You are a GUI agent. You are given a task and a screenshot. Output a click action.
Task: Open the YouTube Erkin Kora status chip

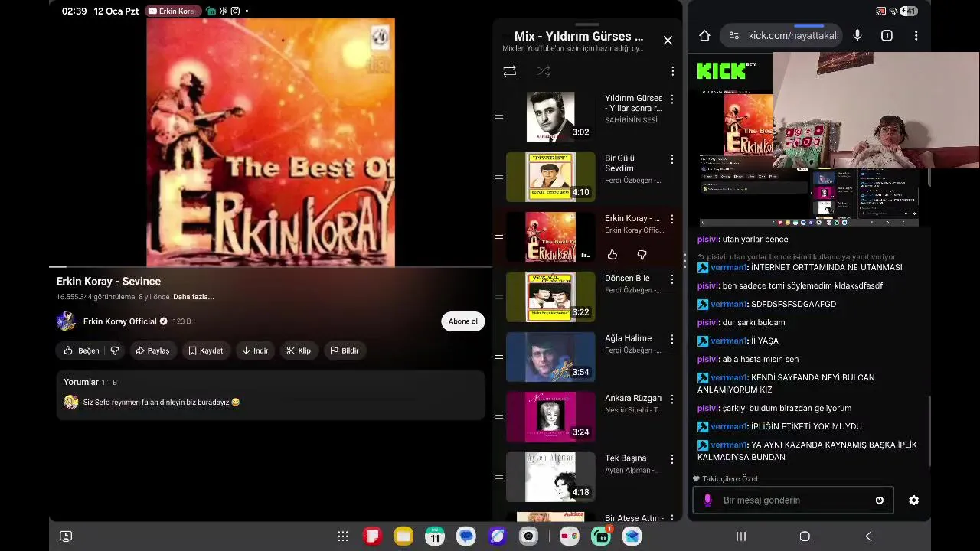point(173,11)
